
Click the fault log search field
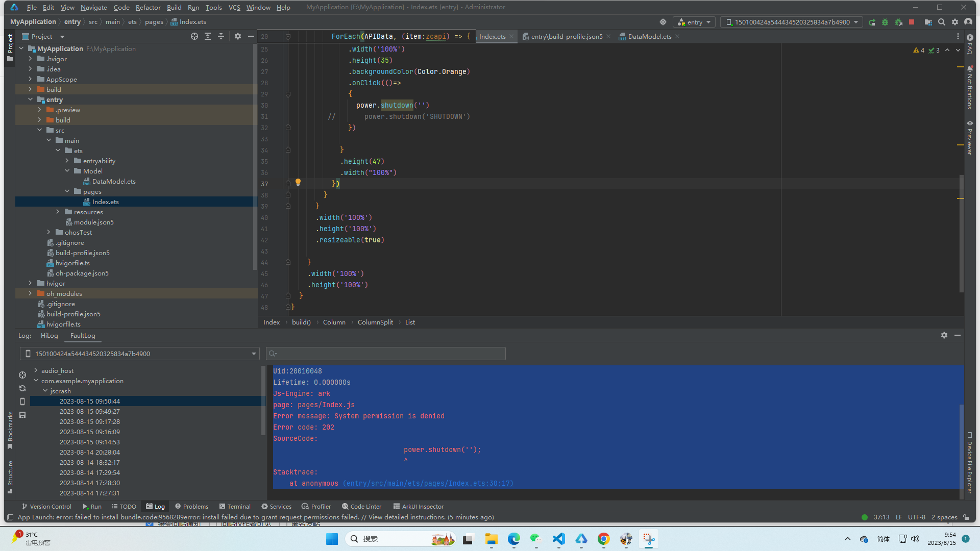tap(386, 354)
